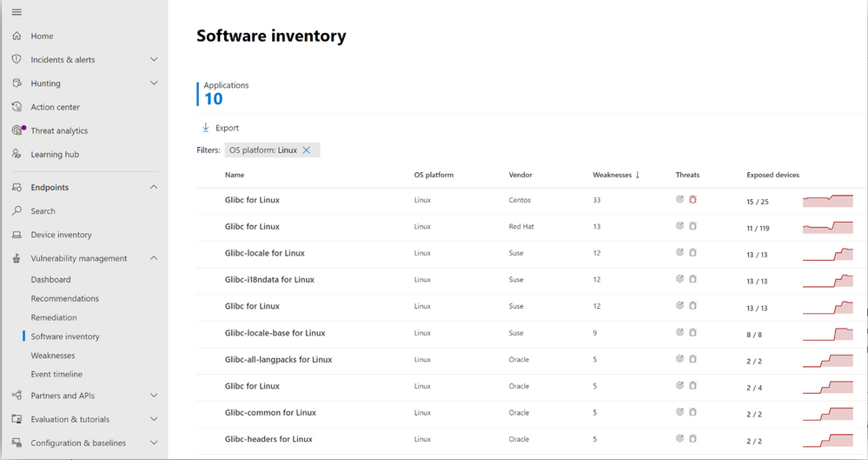Open the Recommendations page
This screenshot has width=868, height=460.
coord(65,299)
